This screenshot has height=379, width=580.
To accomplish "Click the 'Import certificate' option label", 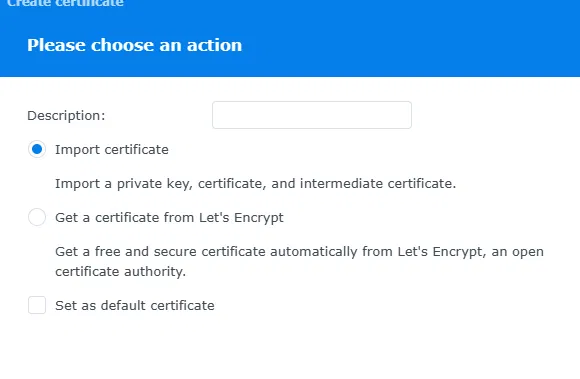I will (112, 150).
